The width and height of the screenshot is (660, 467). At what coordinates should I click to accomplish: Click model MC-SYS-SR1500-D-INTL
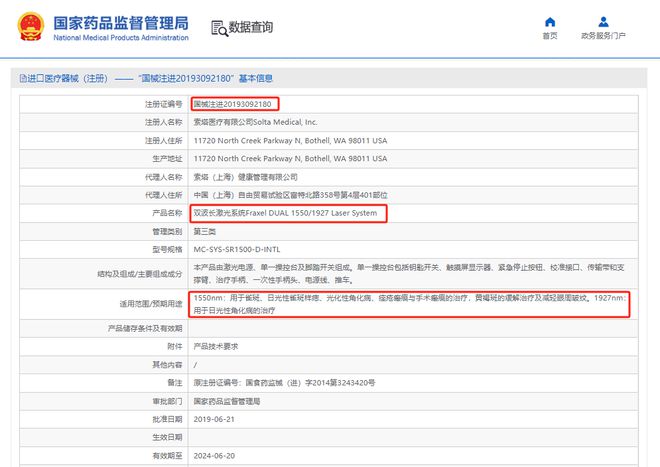tap(237, 249)
